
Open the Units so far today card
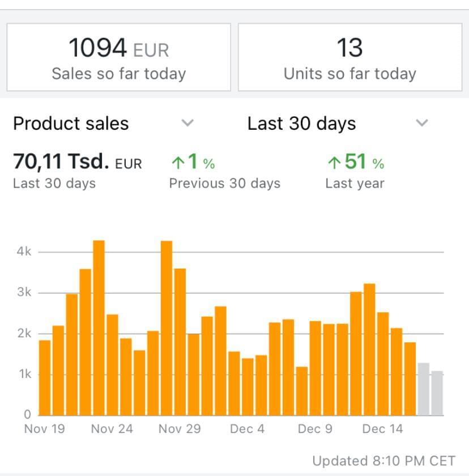pos(350,57)
